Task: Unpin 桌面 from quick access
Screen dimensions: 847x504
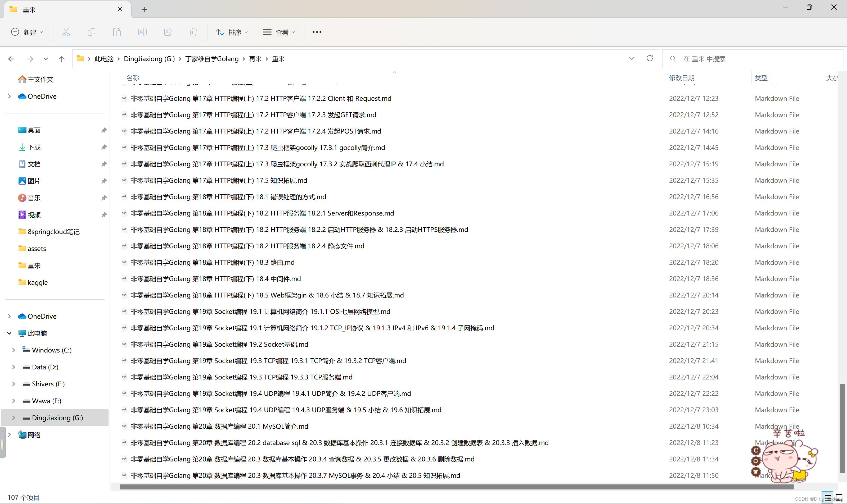Action: tap(104, 130)
